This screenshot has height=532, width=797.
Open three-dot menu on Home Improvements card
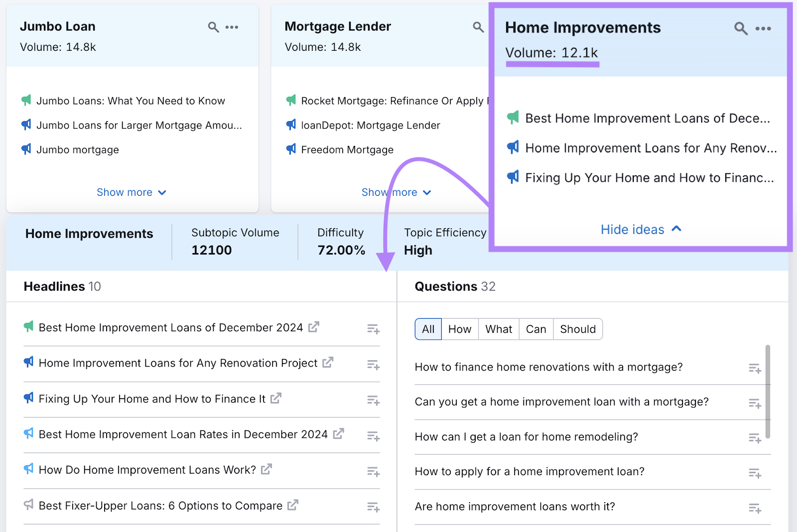point(763,28)
